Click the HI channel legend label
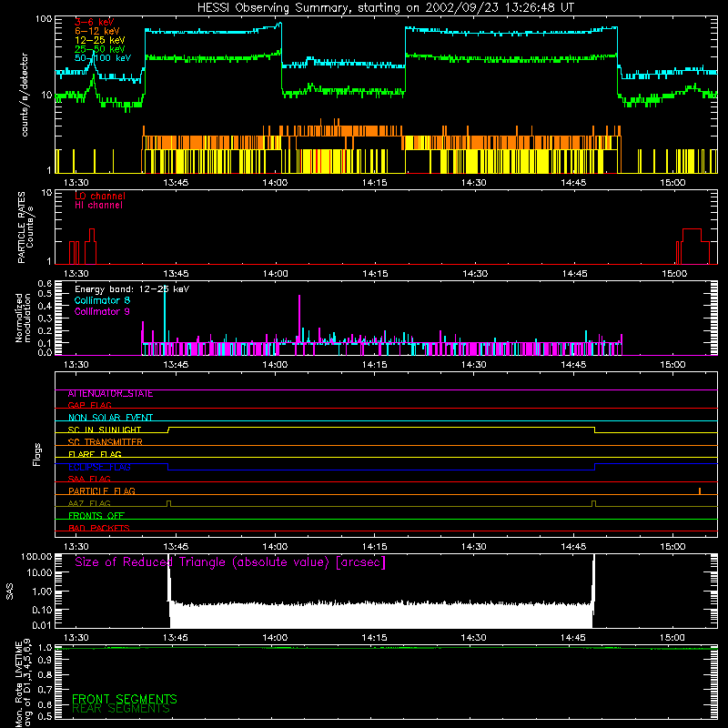Screen dimensions: 728x728 (x=98, y=206)
